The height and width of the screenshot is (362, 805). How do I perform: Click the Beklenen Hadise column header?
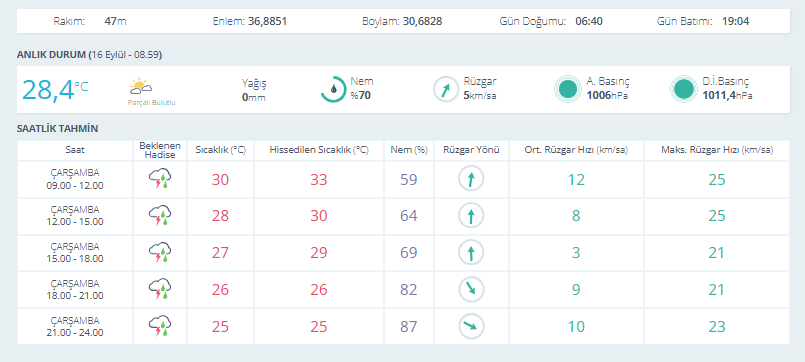pyautogui.click(x=160, y=150)
